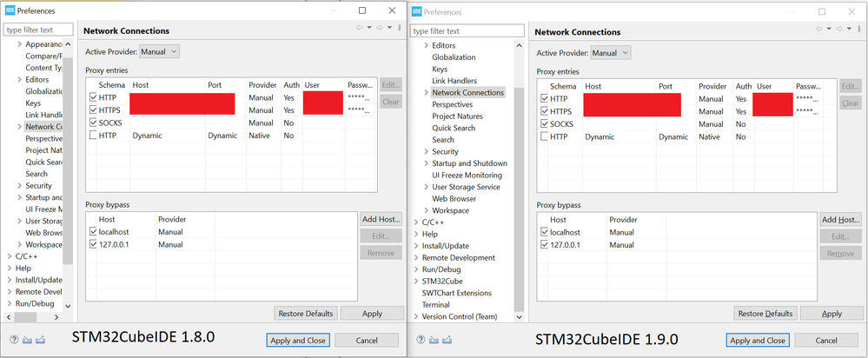
Task: Toggle the SOCKS proxy checkbox in the 1.9.0 window
Action: point(544,124)
